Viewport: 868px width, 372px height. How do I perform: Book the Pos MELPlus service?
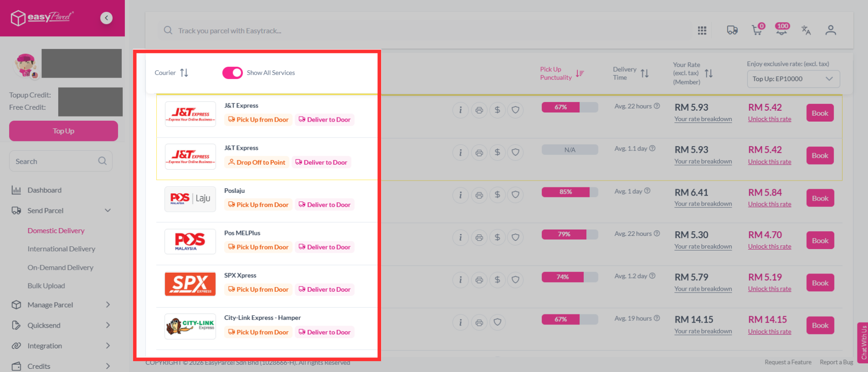pyautogui.click(x=820, y=240)
